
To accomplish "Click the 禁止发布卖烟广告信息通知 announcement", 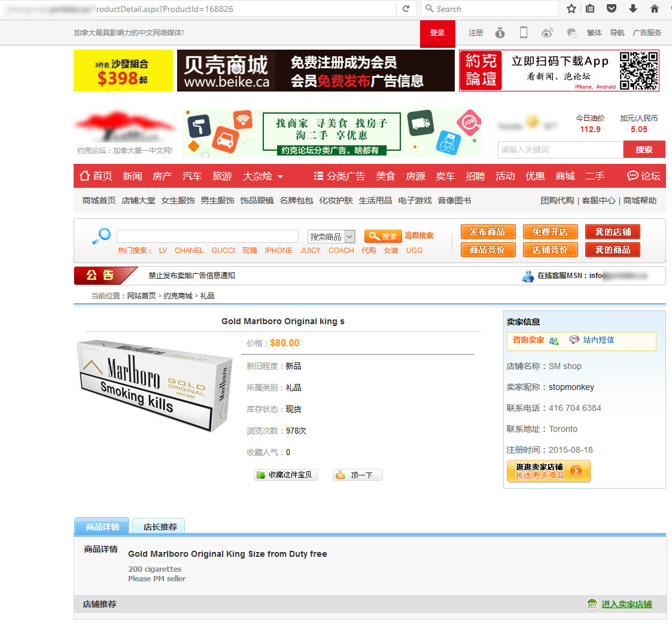I will tap(191, 276).
